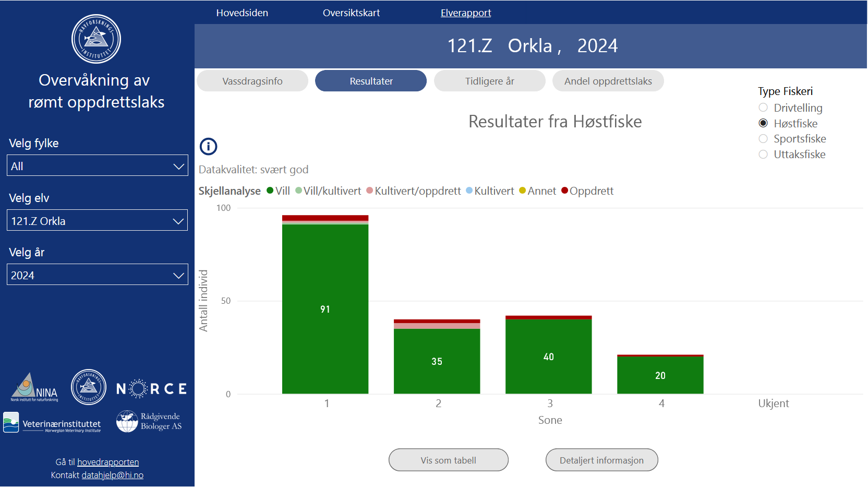Viewport: 868px width, 487px height.
Task: Select the Sportsfiske fishery type
Action: pyautogui.click(x=763, y=138)
